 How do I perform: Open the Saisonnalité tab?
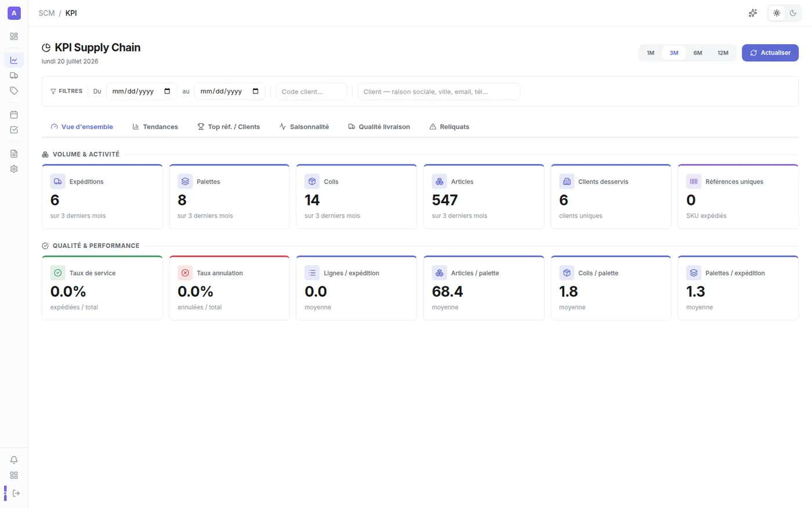pyautogui.click(x=304, y=127)
